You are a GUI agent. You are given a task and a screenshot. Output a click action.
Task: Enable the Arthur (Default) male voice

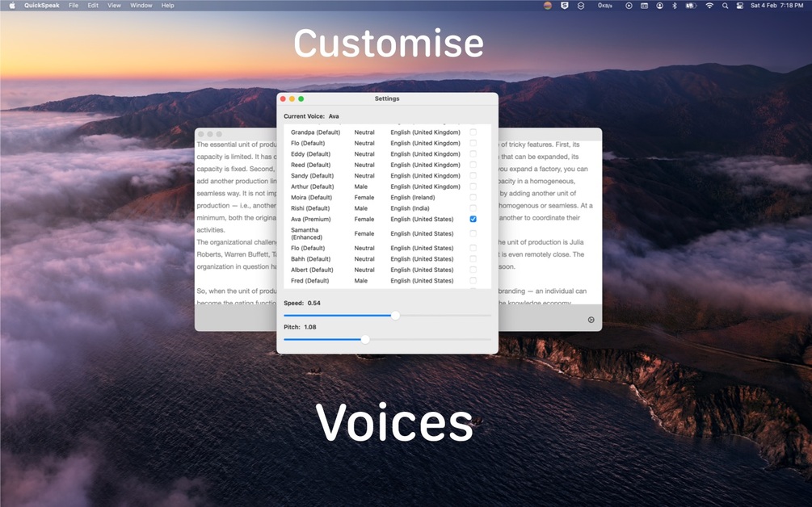click(x=473, y=186)
